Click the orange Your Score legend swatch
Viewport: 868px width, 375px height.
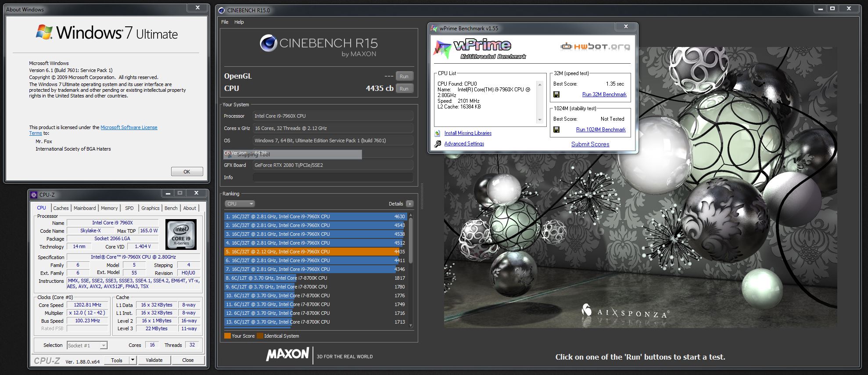pyautogui.click(x=227, y=336)
